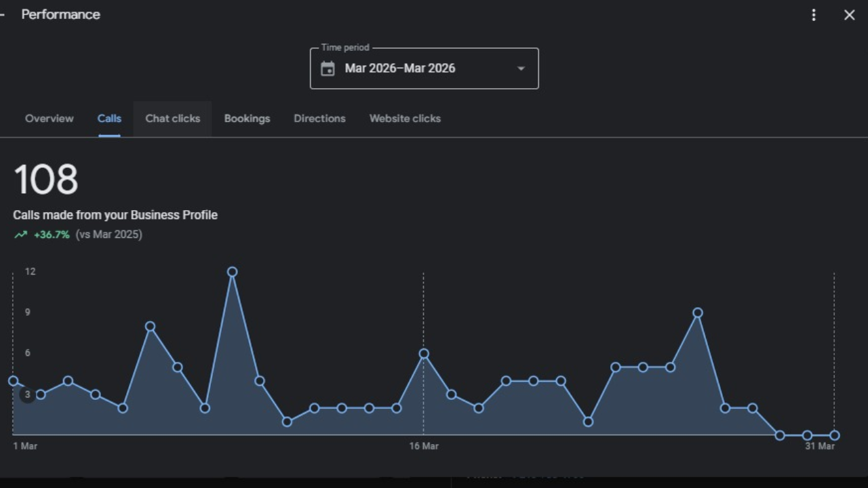The image size is (868, 488).
Task: Click the data point on 16 Mar line
Action: coord(424,354)
